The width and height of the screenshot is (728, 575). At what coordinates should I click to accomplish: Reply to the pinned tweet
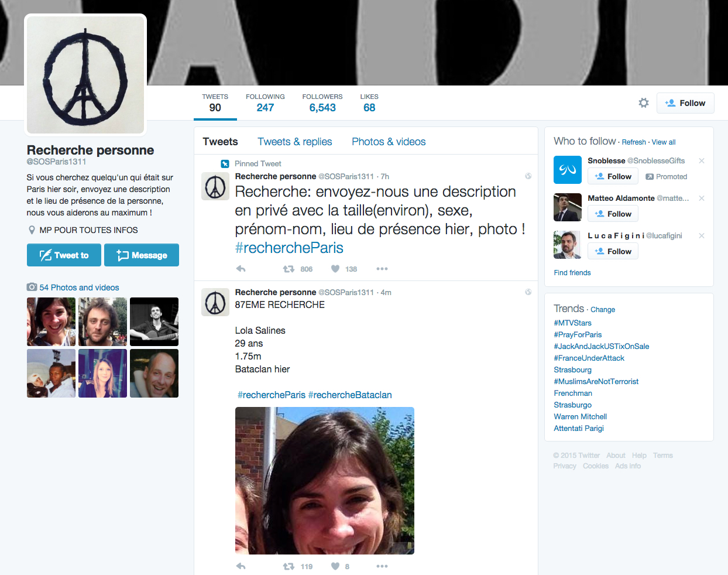click(x=241, y=269)
